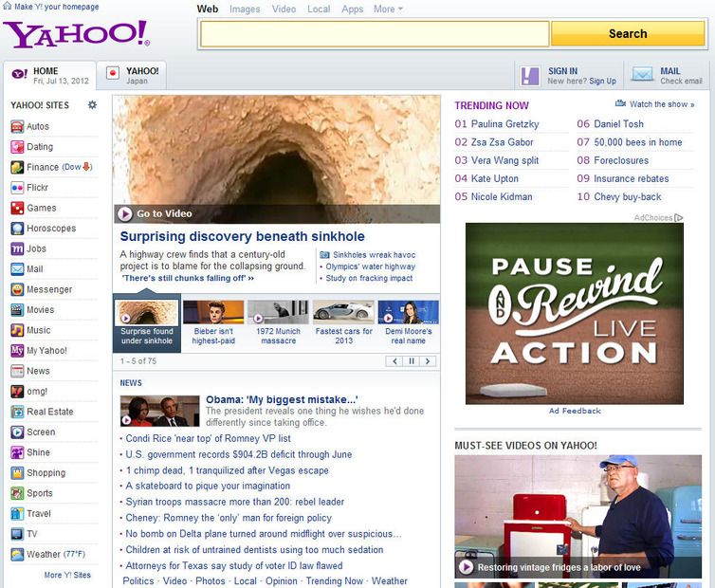Click the AdChoices icon

point(679,217)
